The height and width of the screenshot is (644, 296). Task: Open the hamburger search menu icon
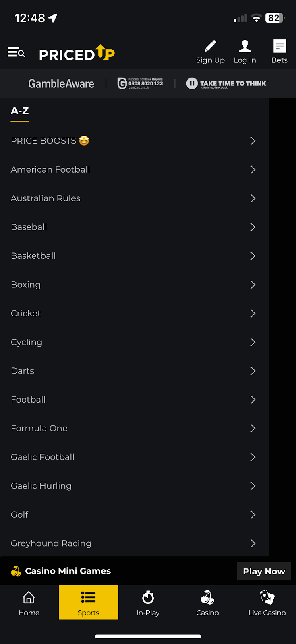tap(16, 52)
